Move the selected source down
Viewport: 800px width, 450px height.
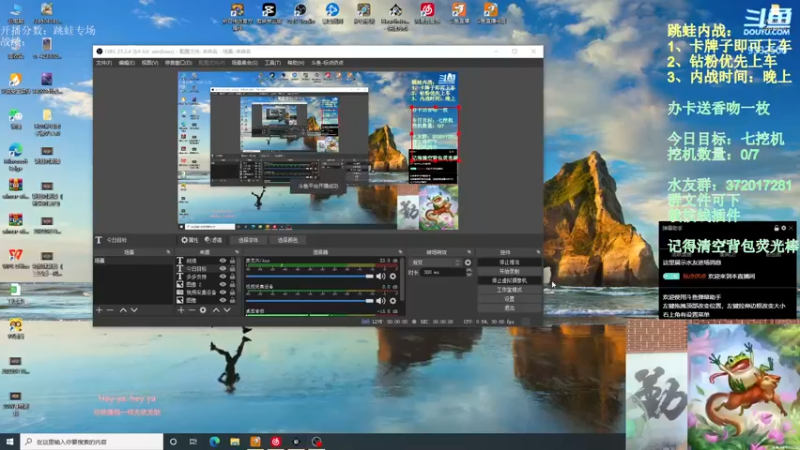click(x=227, y=310)
